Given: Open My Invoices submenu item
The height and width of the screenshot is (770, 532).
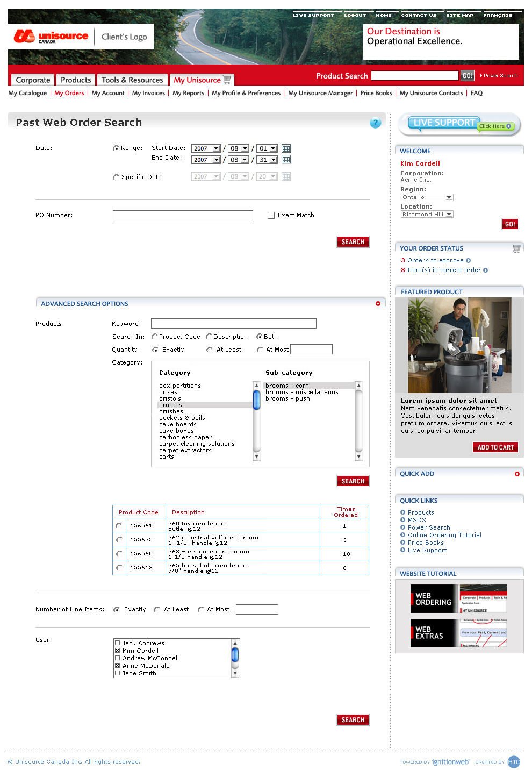Looking at the screenshot, I should pyautogui.click(x=148, y=93).
